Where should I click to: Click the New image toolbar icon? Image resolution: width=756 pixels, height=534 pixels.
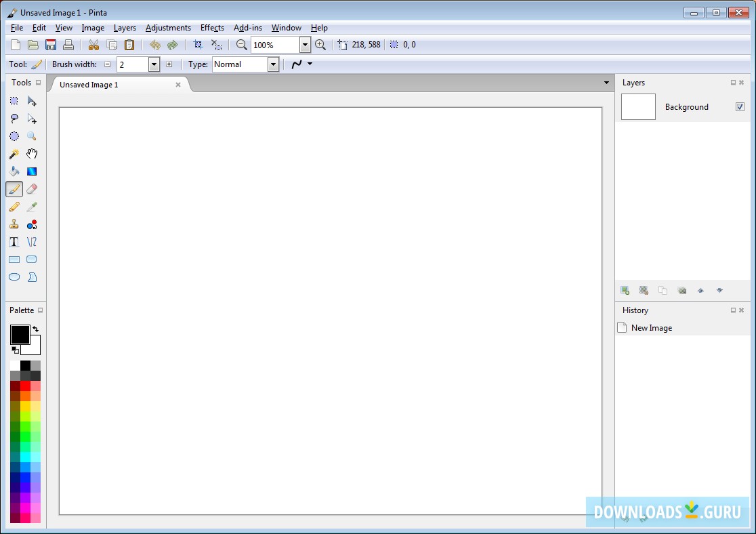[16, 45]
